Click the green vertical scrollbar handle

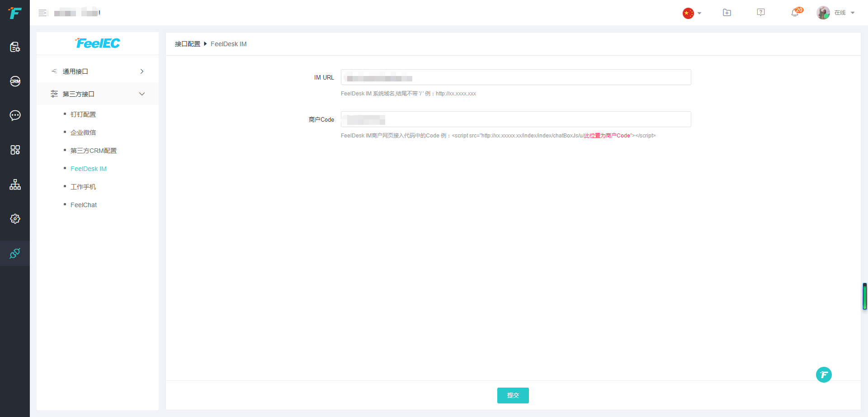(864, 296)
